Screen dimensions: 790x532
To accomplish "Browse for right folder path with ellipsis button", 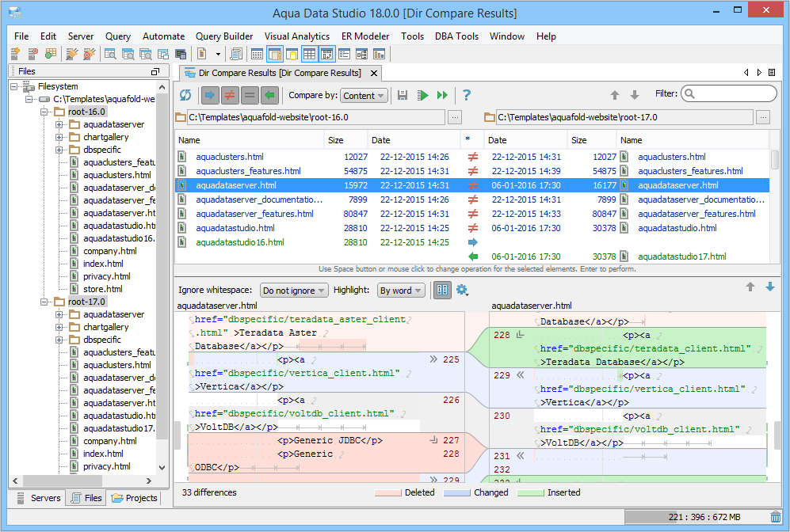I will click(x=762, y=117).
